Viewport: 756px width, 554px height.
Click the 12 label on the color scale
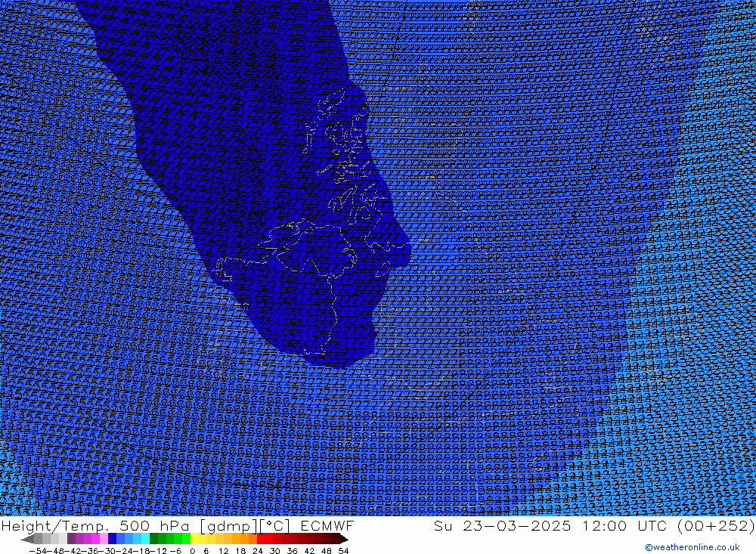point(224,551)
